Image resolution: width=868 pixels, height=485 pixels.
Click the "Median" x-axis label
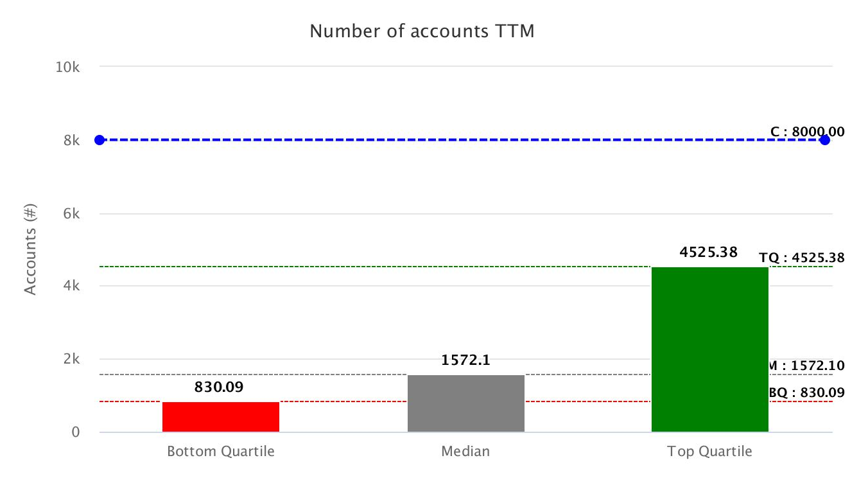tap(465, 452)
